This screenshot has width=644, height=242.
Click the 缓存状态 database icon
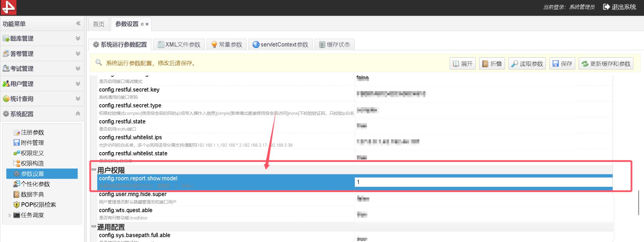[x=322, y=45]
